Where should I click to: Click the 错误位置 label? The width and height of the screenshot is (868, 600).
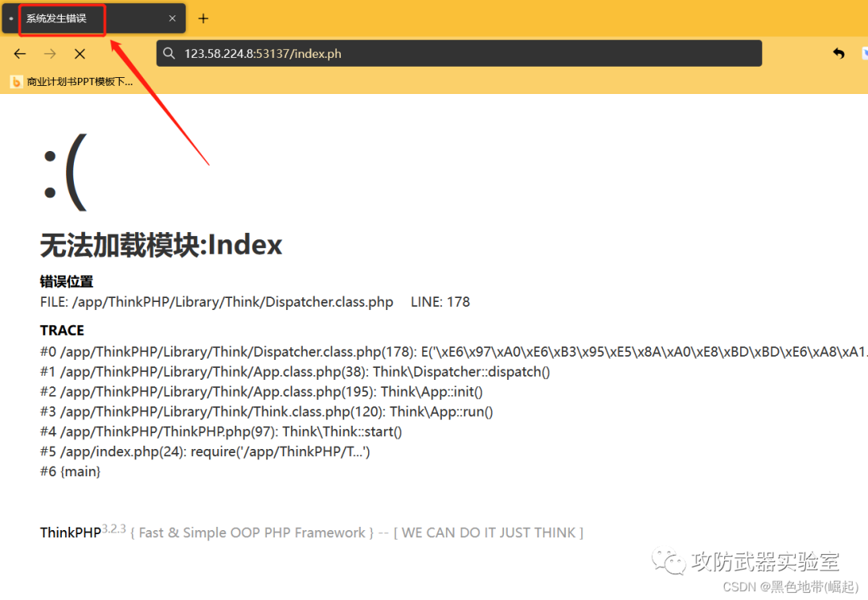[x=67, y=281]
